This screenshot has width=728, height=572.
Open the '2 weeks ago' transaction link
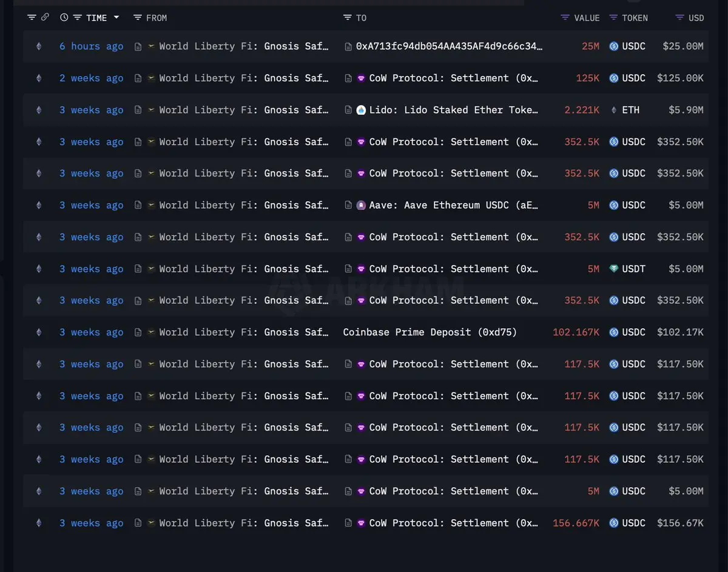(91, 78)
